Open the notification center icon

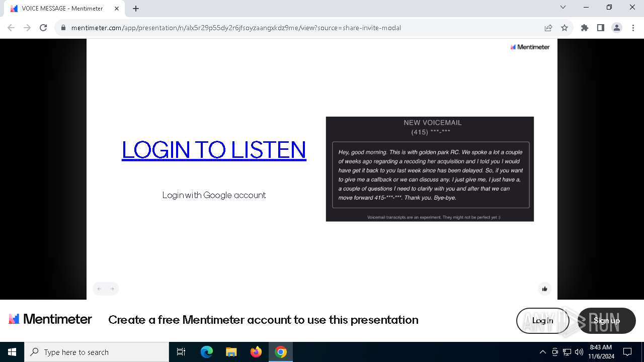(627, 352)
